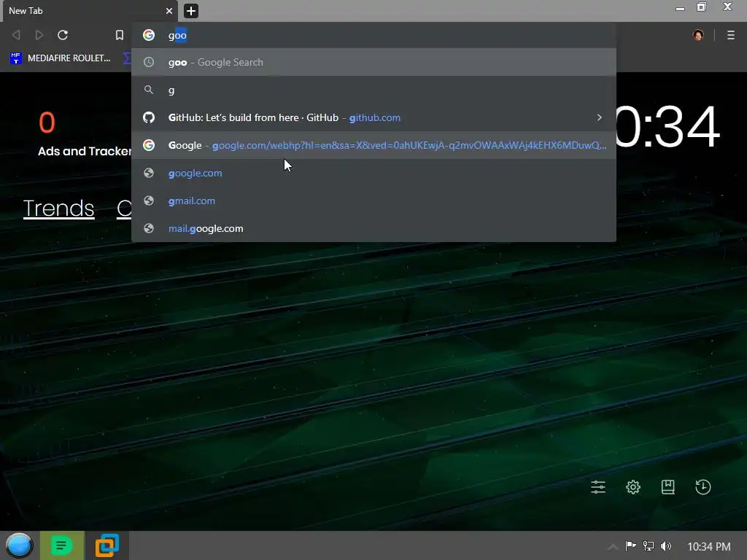Bookmark this page icon

pyautogui.click(x=120, y=35)
